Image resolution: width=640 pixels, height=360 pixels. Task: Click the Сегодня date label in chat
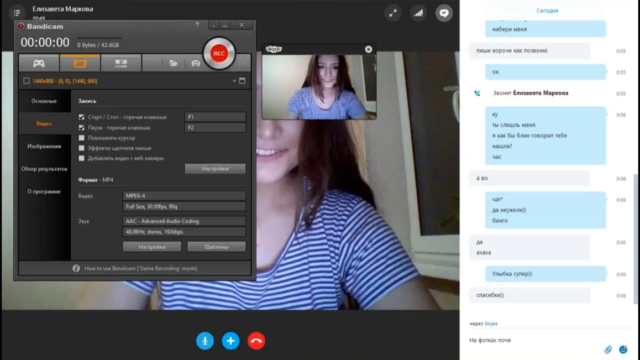pyautogui.click(x=547, y=11)
